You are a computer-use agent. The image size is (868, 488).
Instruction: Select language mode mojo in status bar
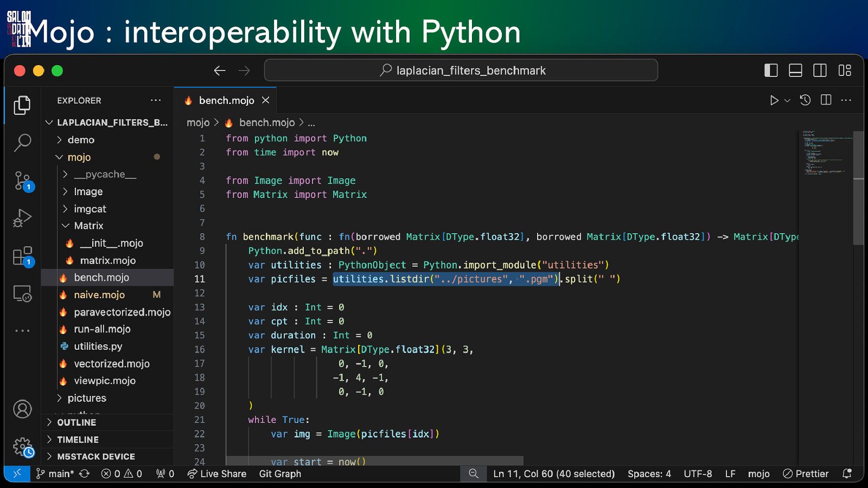pyautogui.click(x=758, y=474)
